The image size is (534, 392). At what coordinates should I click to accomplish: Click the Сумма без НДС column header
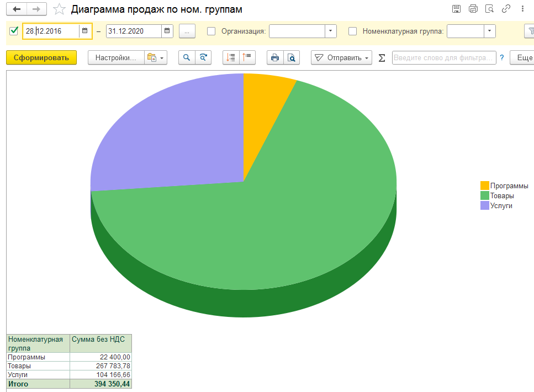coord(101,343)
